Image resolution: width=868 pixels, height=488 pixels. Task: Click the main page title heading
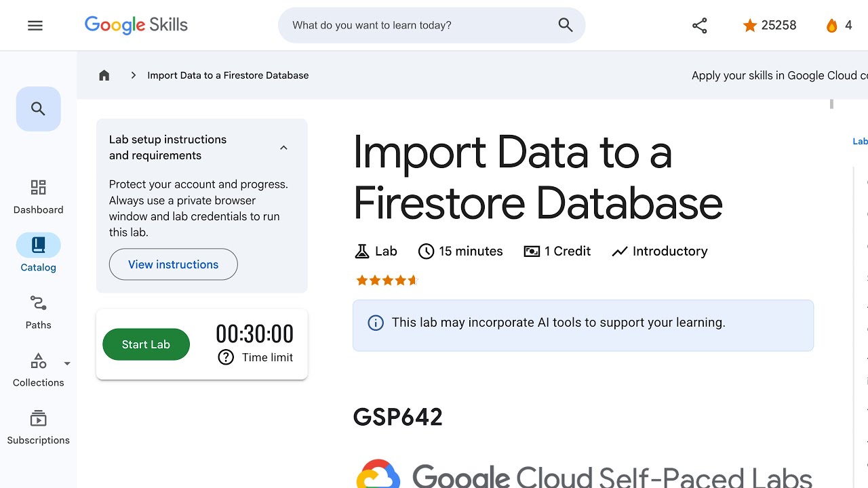[538, 178]
